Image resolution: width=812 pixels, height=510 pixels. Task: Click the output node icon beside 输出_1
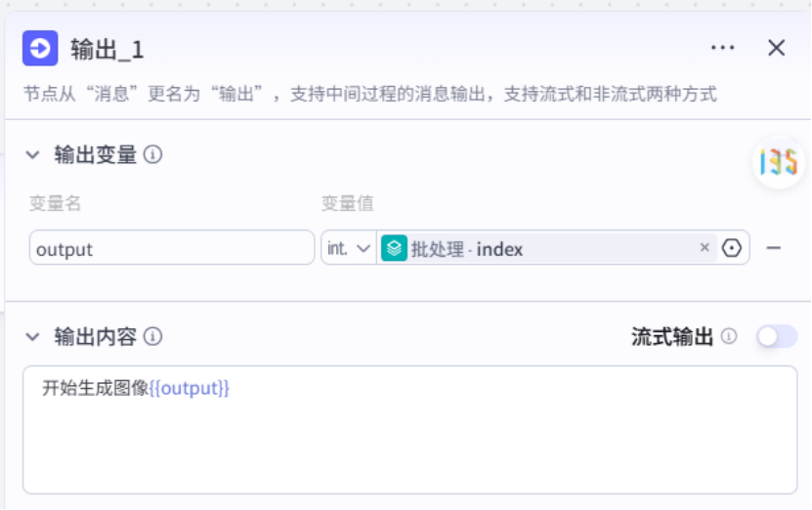40,48
